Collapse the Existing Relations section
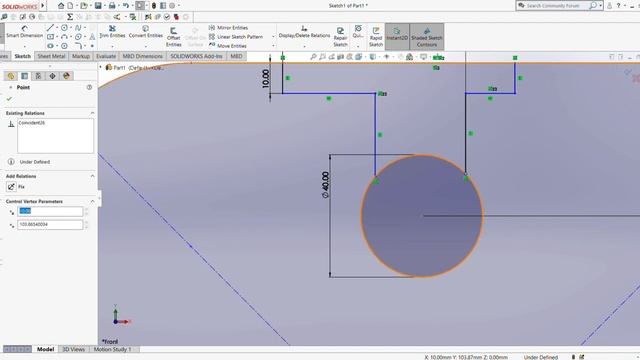This screenshot has width=640, height=360. point(92,113)
